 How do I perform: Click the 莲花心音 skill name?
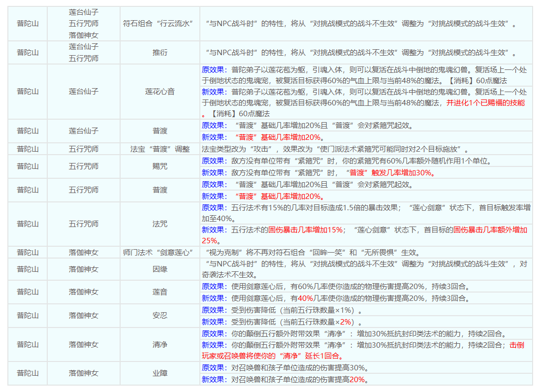point(160,92)
